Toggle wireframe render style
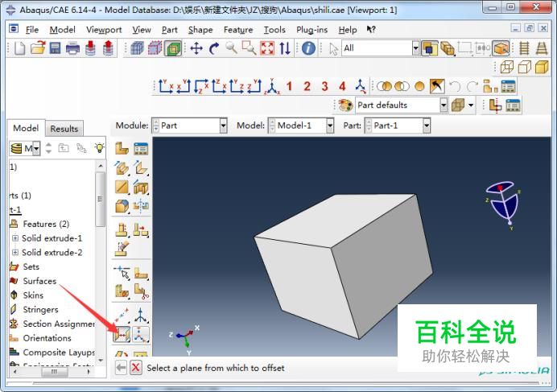The height and width of the screenshot is (392, 557). point(507,67)
